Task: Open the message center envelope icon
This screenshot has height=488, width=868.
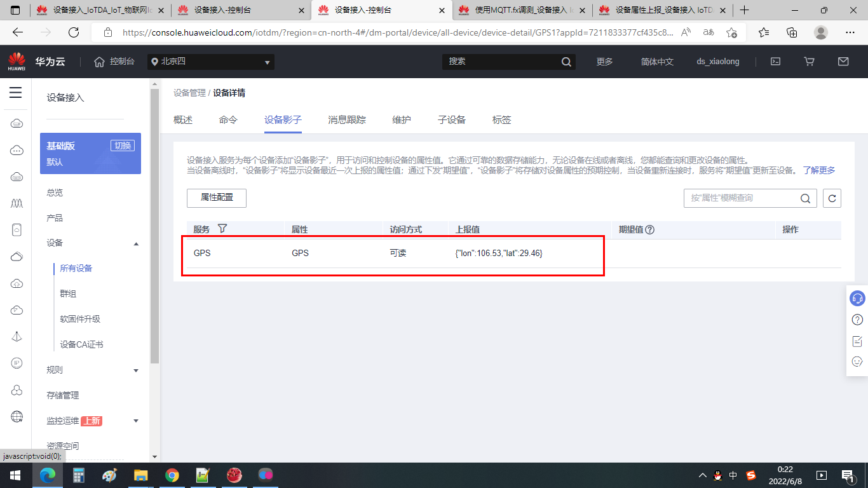Action: [x=843, y=62]
